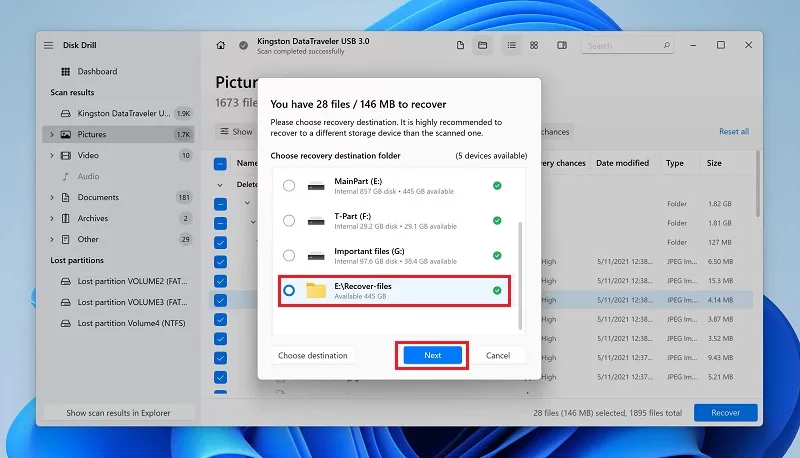Click Cancel in the recovery dialog

click(497, 355)
